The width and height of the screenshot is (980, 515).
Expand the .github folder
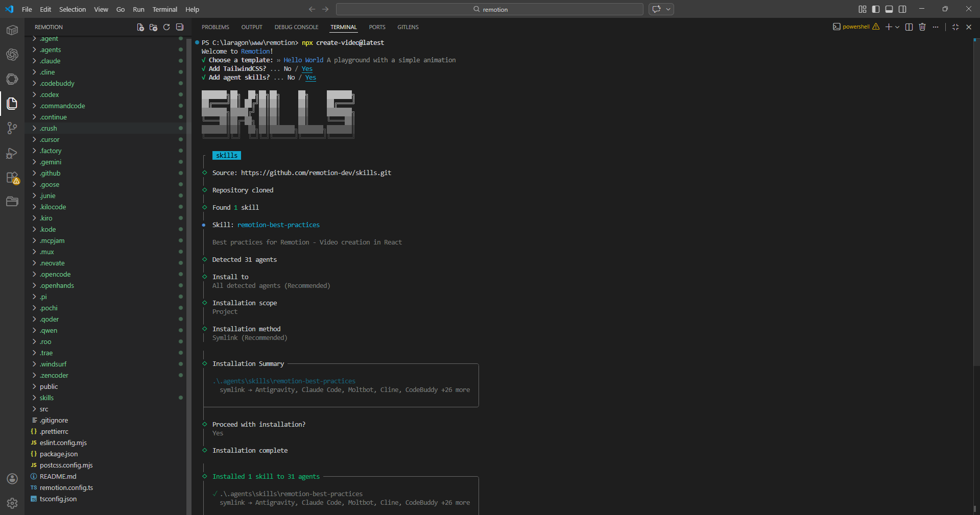coord(51,174)
